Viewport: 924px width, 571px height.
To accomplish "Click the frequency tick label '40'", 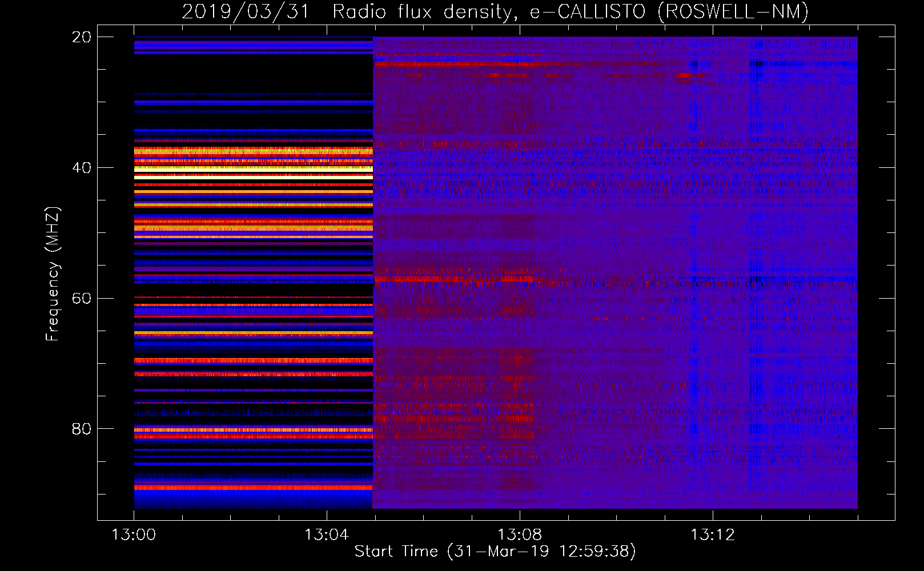I will click(x=82, y=168).
